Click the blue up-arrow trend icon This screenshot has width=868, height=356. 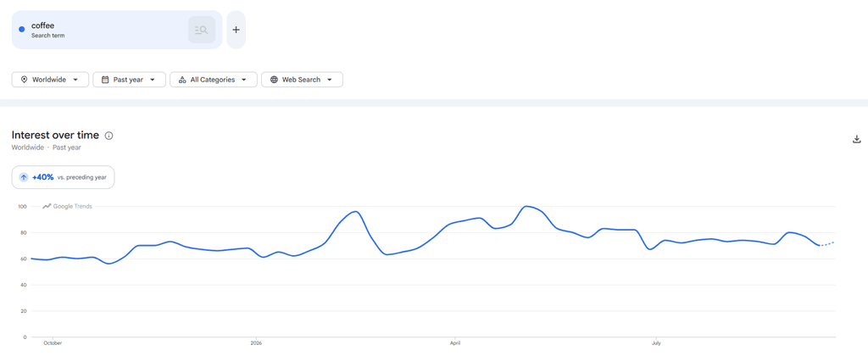tap(23, 177)
